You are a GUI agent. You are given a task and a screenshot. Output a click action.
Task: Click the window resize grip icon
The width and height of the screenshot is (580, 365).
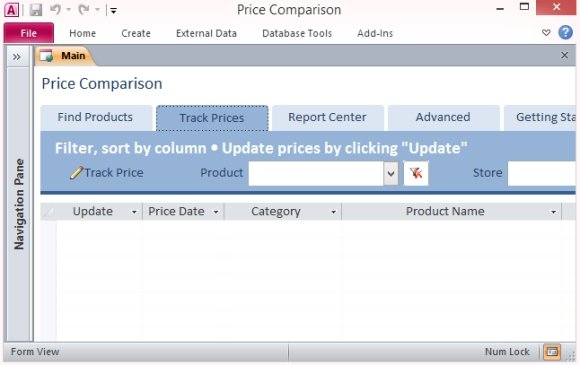pyautogui.click(x=570, y=356)
